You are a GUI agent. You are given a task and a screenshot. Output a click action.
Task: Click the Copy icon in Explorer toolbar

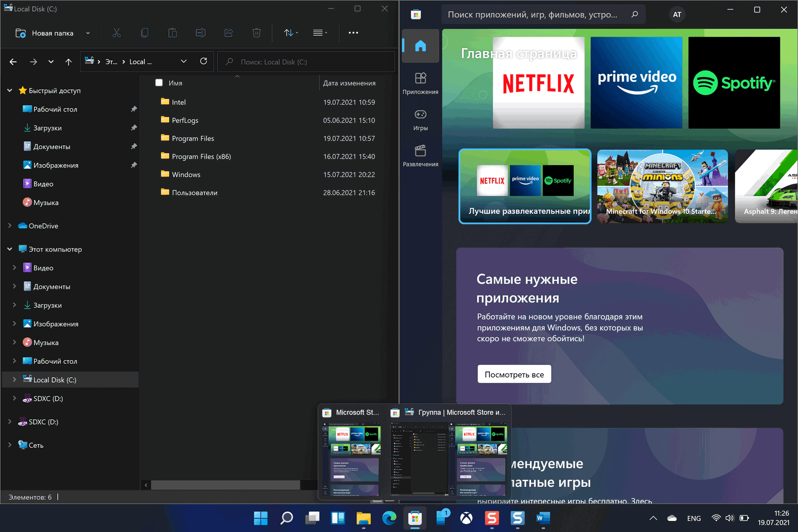[x=144, y=33]
